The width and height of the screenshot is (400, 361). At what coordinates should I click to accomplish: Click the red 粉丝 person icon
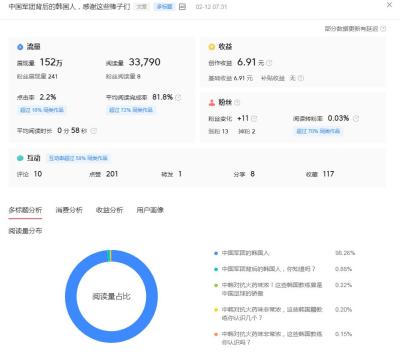click(212, 103)
